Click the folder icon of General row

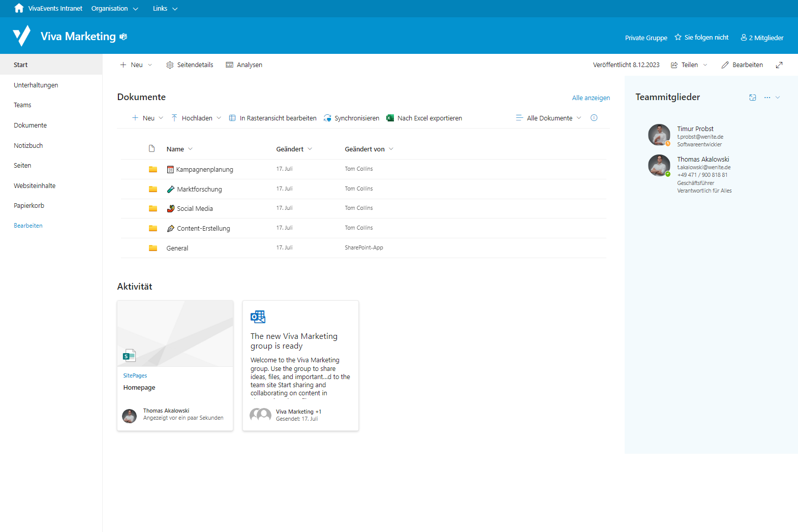coord(153,248)
